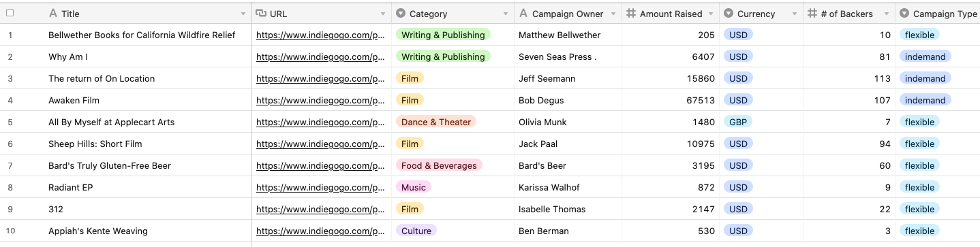Select row number 5

[10, 122]
